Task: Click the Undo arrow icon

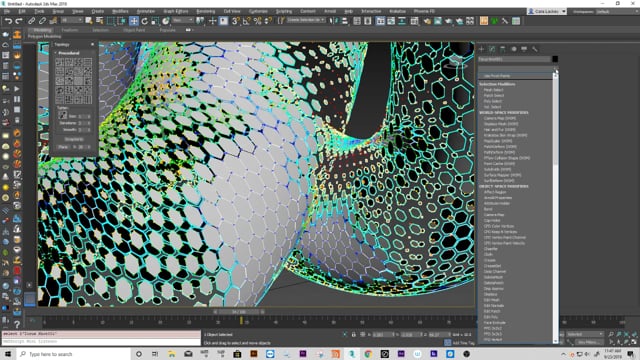Action: click(x=8, y=21)
